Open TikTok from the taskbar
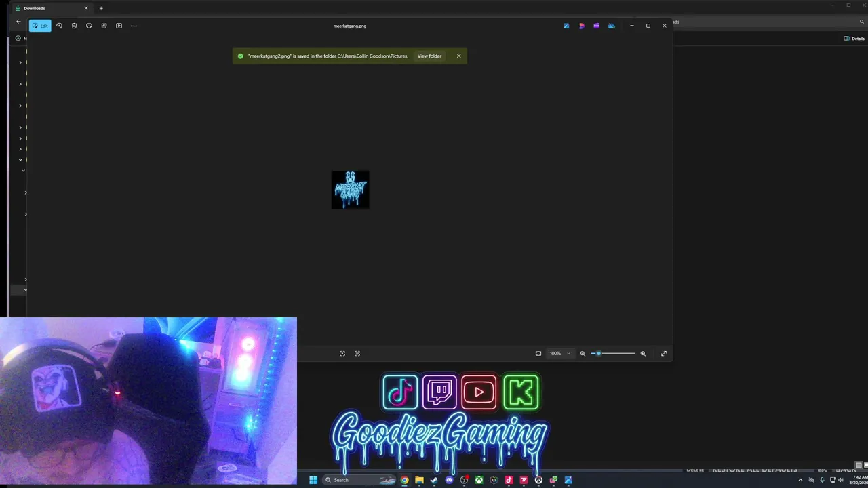868x488 pixels. pos(509,480)
